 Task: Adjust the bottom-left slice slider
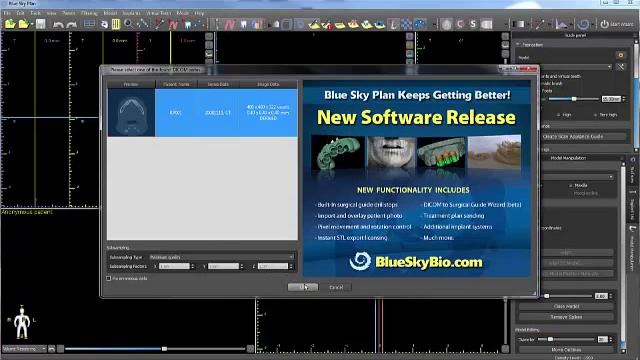164,349
